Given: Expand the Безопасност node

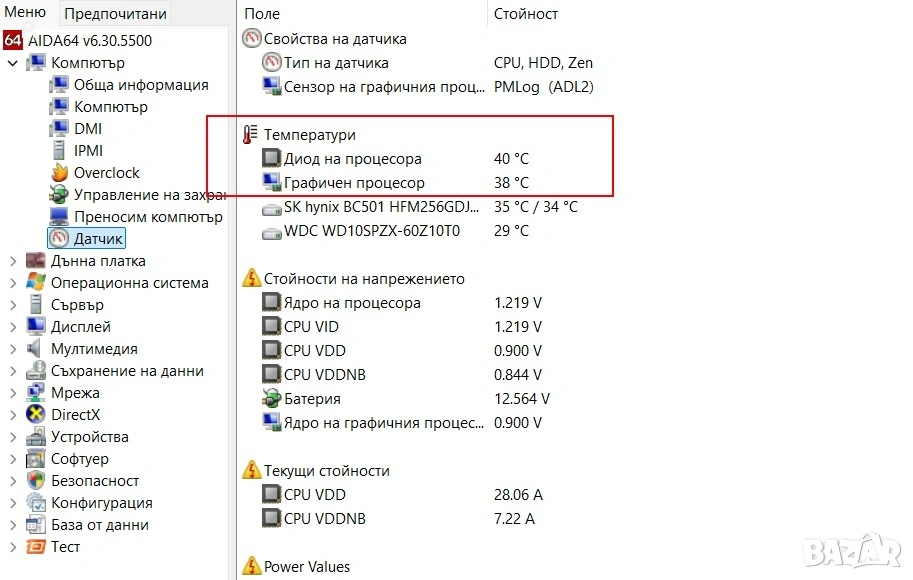Looking at the screenshot, I should coord(13,480).
